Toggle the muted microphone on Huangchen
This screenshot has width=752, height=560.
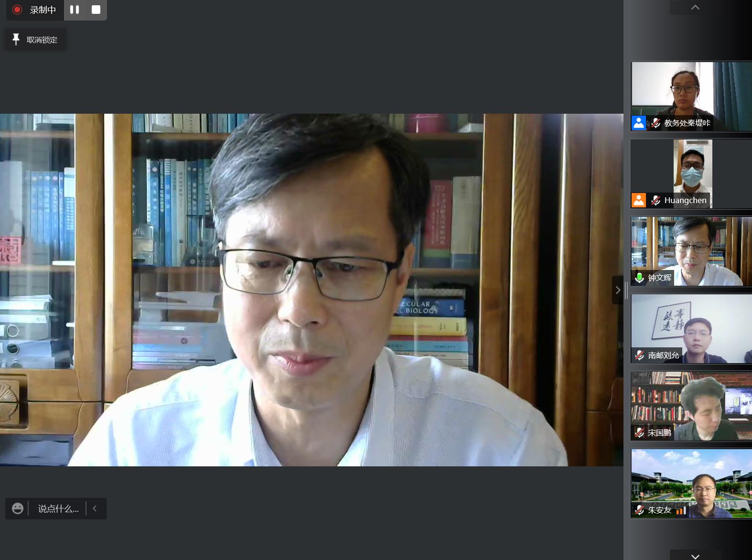pos(655,200)
